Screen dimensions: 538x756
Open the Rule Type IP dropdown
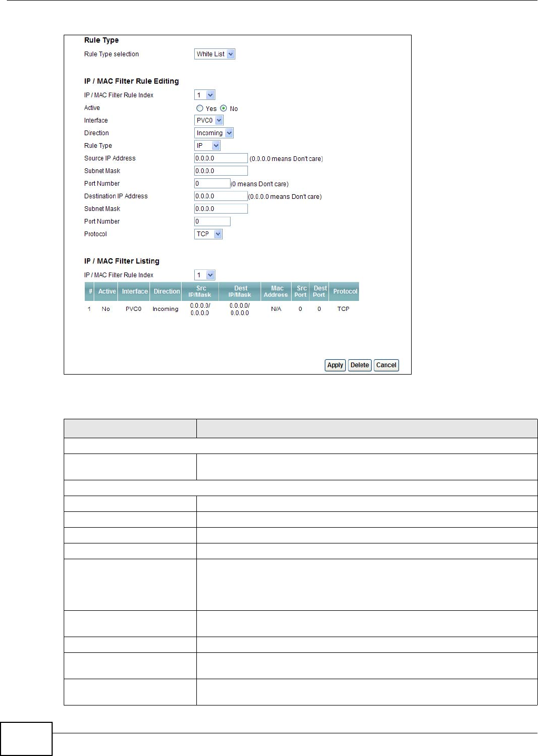coord(207,146)
